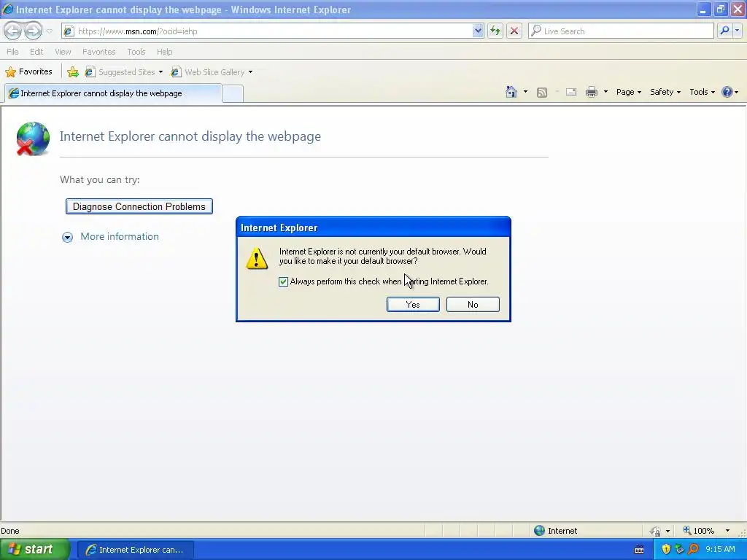Expand the Suggested Sites dropdown arrow
747x560 pixels.
pos(160,72)
